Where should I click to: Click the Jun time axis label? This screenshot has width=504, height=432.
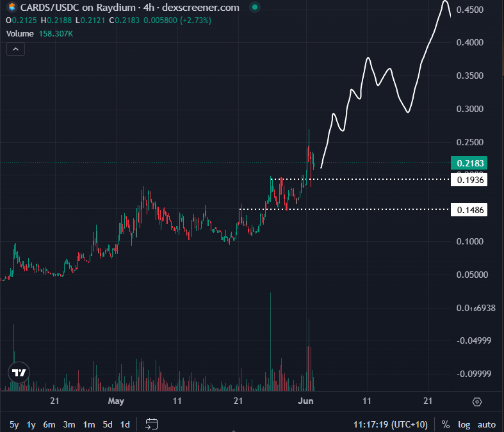pyautogui.click(x=305, y=401)
